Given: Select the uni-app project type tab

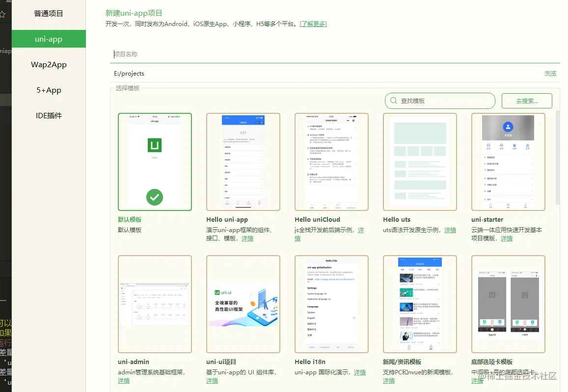Looking at the screenshot, I should (49, 39).
